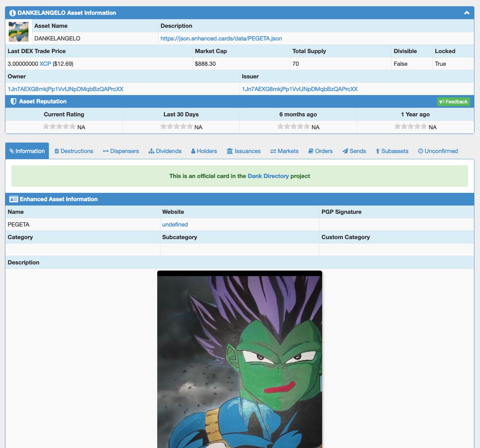Viewport: 480px width, 448px height.
Task: Click the Divisible value False
Action: (x=400, y=64)
